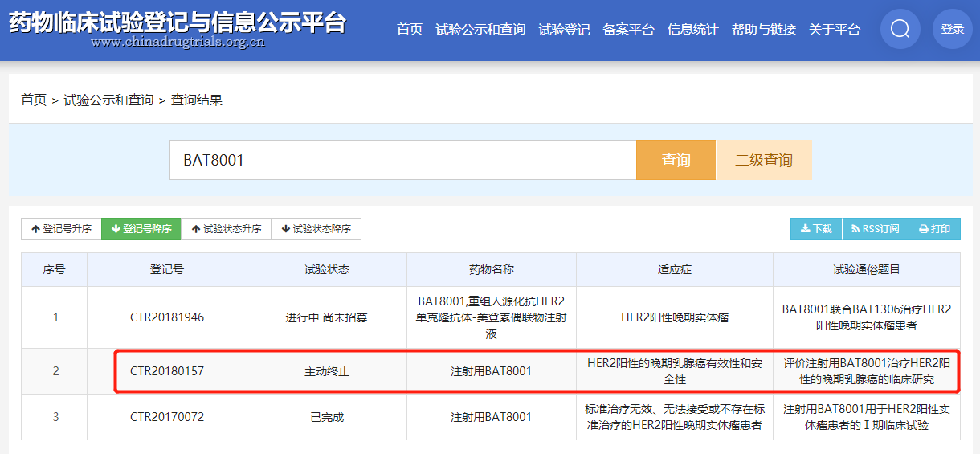Open 信息统计 in top navigation

tap(692, 30)
